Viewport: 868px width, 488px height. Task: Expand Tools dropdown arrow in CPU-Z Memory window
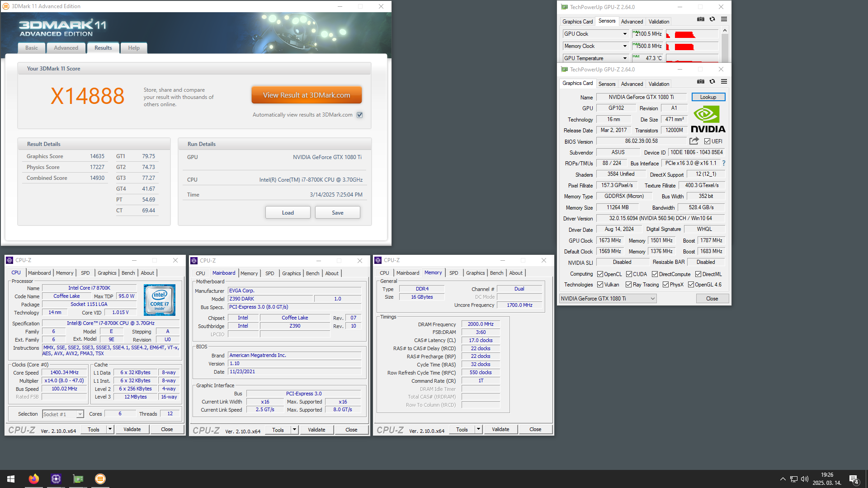478,429
